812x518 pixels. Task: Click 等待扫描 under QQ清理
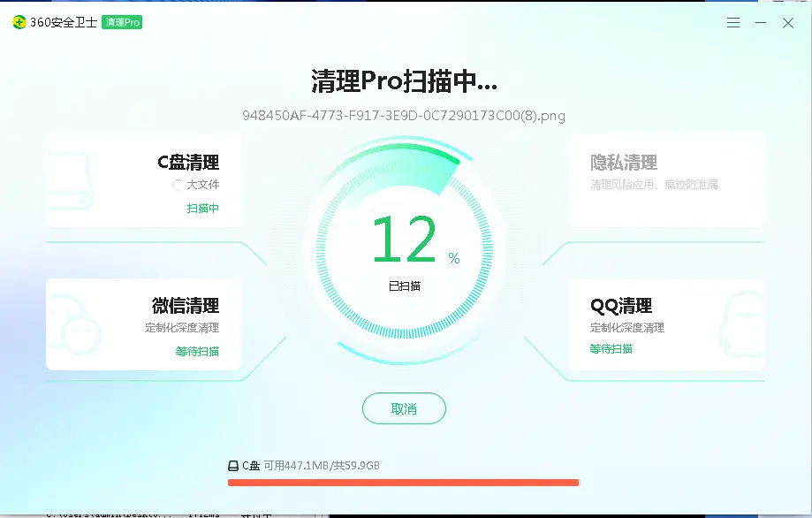point(611,348)
